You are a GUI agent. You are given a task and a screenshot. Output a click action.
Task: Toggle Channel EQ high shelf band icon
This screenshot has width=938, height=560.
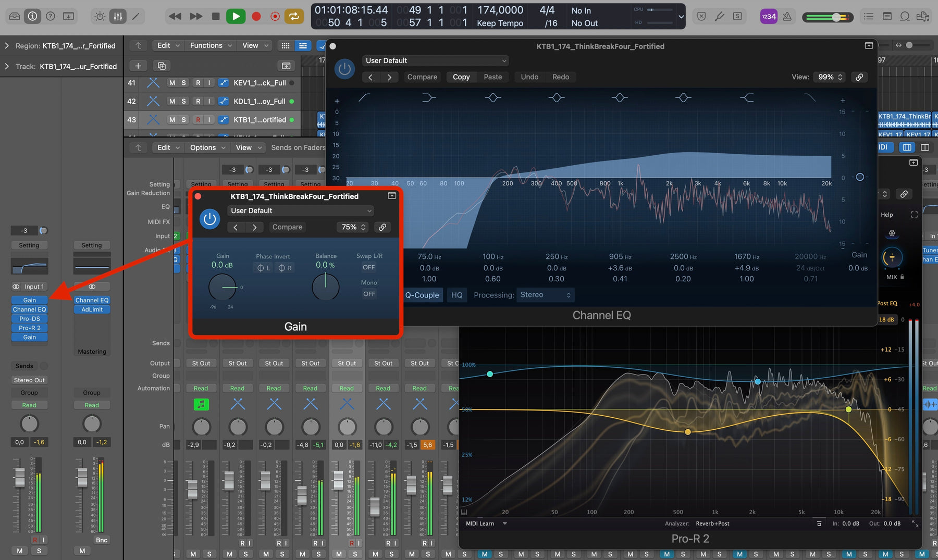(747, 97)
